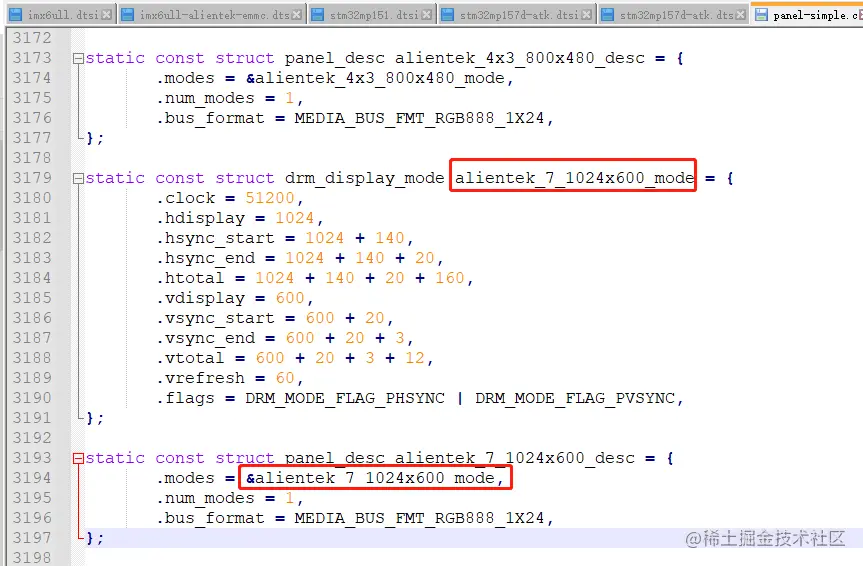Screen dimensions: 863x566
Task: Click on alientek_4x3_800x480_desc at line 3173
Action: click(520, 58)
